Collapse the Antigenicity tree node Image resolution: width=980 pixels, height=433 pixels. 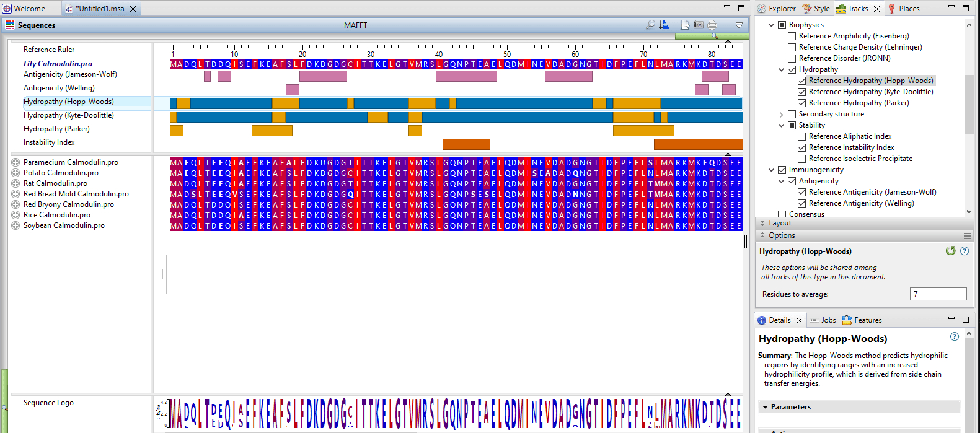781,181
